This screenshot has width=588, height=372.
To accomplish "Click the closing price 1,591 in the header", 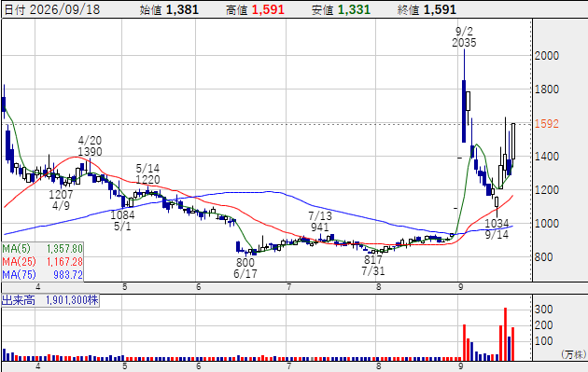I will (x=440, y=9).
